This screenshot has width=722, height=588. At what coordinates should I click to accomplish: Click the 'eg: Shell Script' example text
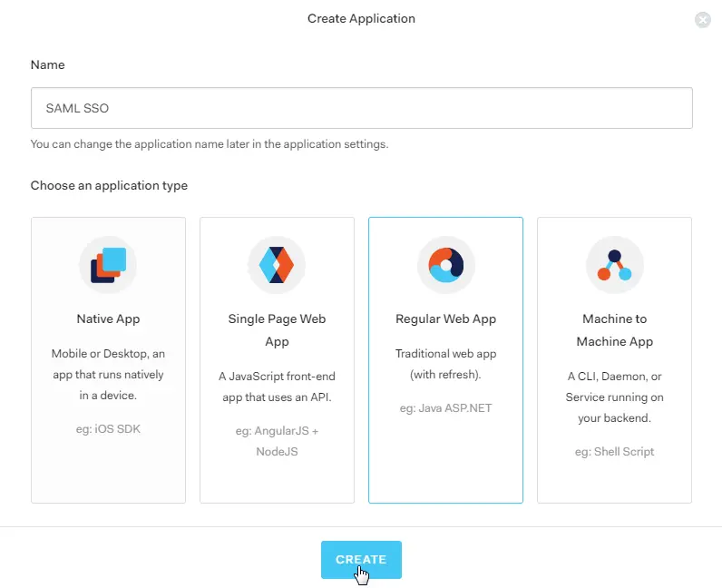[614, 451]
